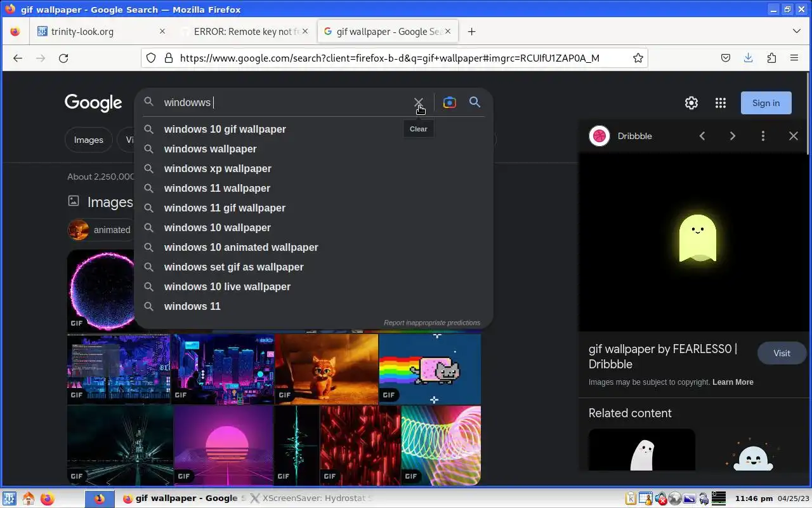Choose suggestion windows set gif as wallpaper

(313, 267)
